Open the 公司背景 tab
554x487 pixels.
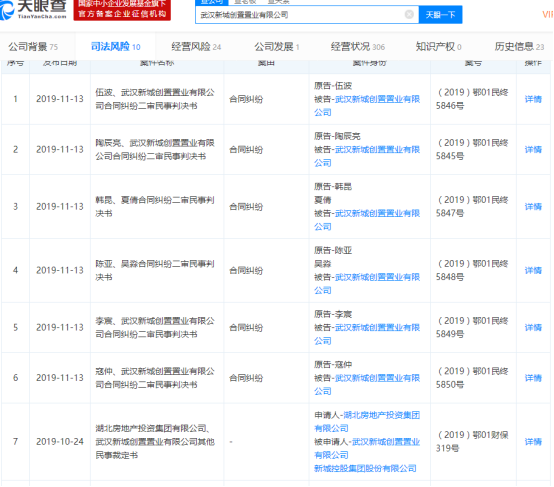[x=33, y=47]
